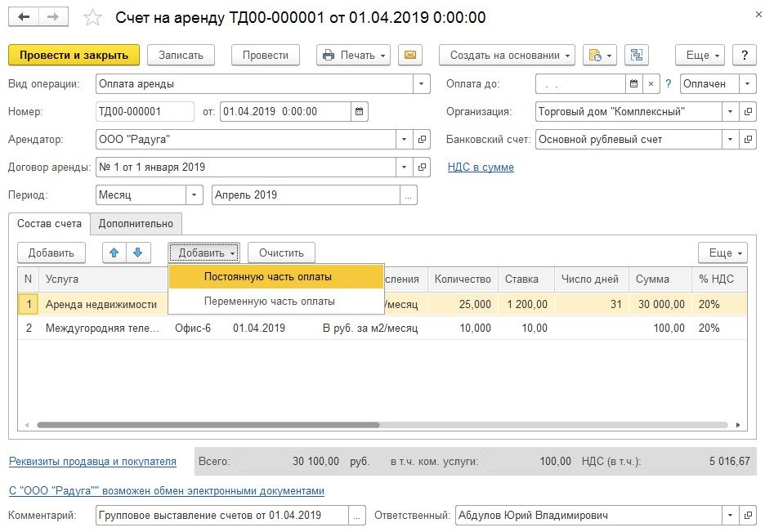Add document to favorites with star icon
Screen dimensions: 765x532
(94, 17)
